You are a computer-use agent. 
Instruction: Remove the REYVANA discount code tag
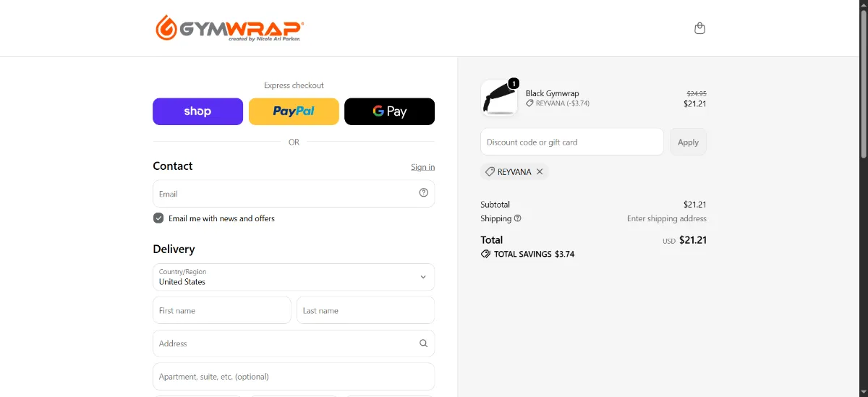(x=540, y=171)
